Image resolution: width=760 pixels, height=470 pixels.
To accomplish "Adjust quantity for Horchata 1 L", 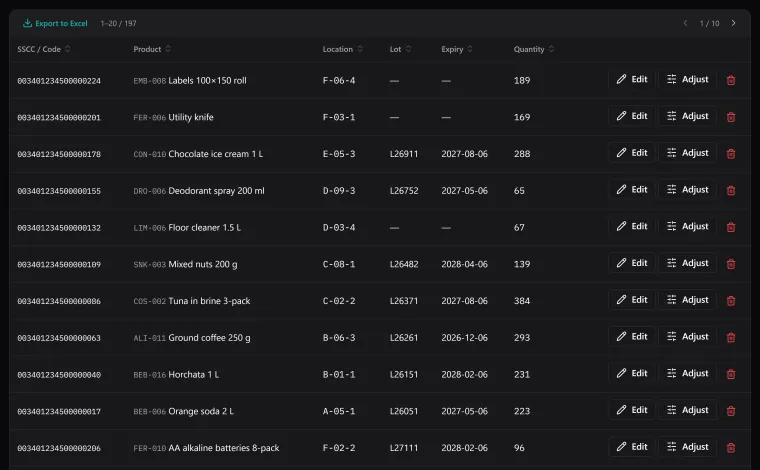I will point(687,374).
